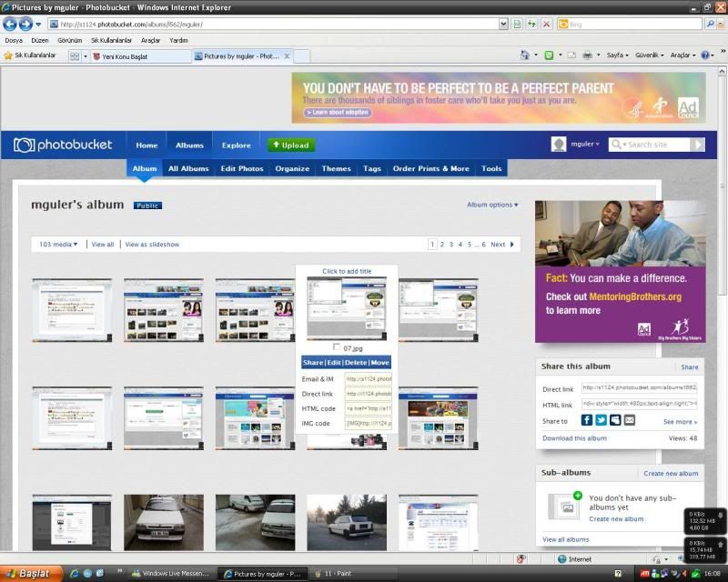Viewport: 728px width, 582px height.
Task: Click the search go arrow in Photobucket
Action: click(x=697, y=145)
